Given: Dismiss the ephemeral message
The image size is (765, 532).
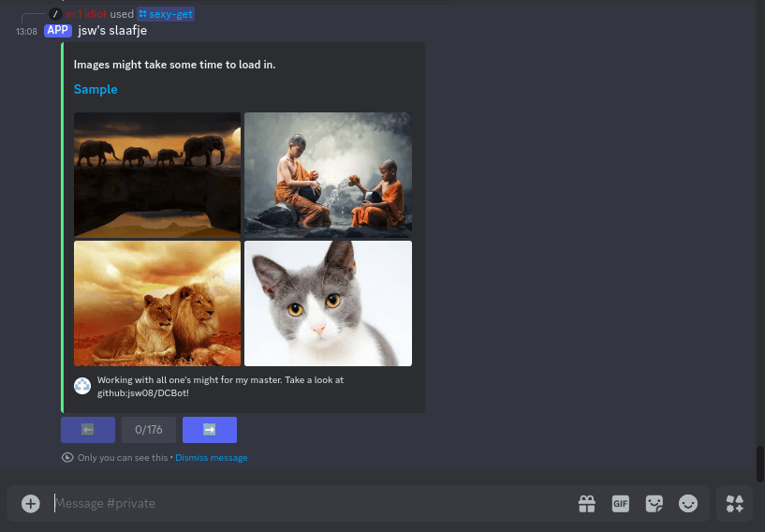Looking at the screenshot, I should (211, 458).
